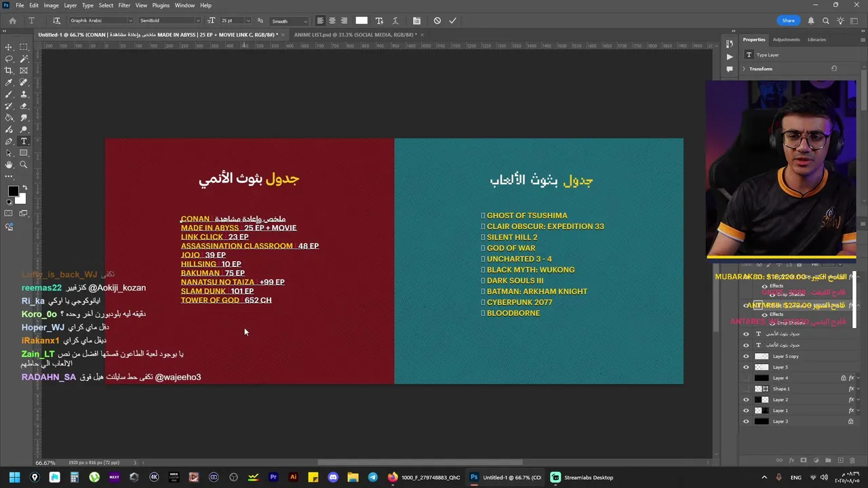This screenshot has height=488, width=868.
Task: Hide Layer 5 copy visibility eye
Action: coord(747,357)
